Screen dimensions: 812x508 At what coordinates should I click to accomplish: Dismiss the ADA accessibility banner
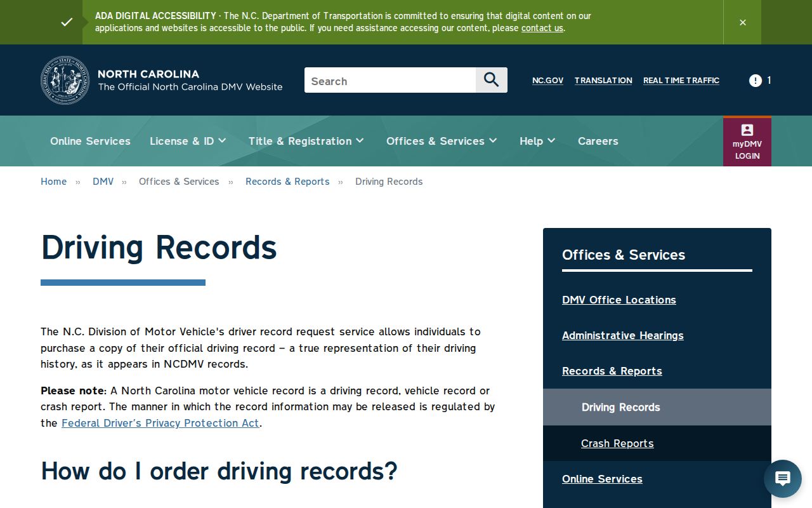pos(742,22)
